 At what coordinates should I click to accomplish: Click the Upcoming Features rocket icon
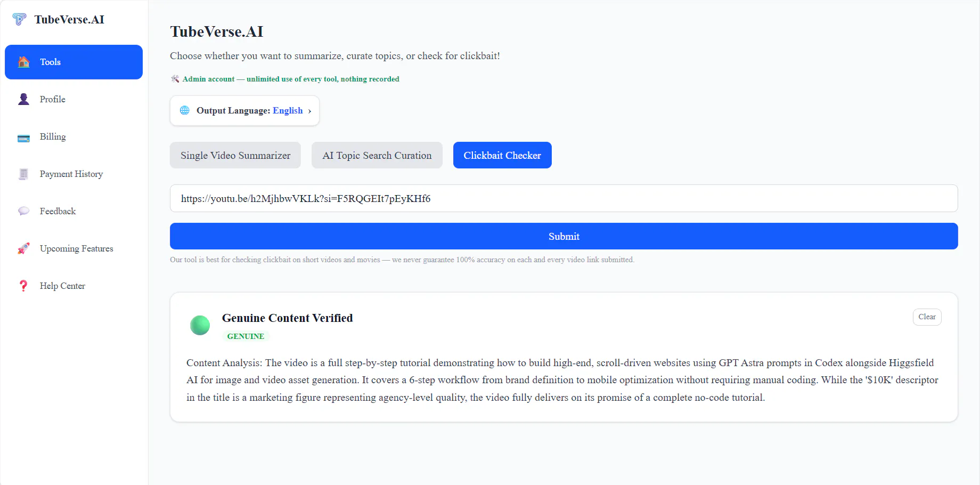click(x=24, y=248)
